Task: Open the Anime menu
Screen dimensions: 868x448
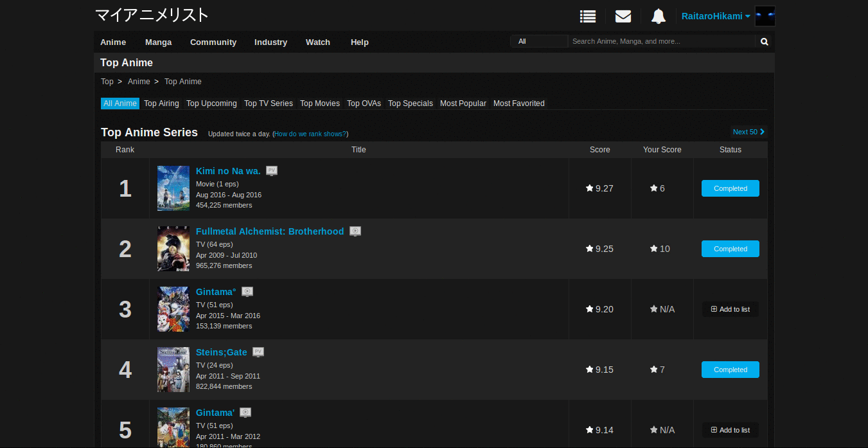Action: [x=113, y=42]
